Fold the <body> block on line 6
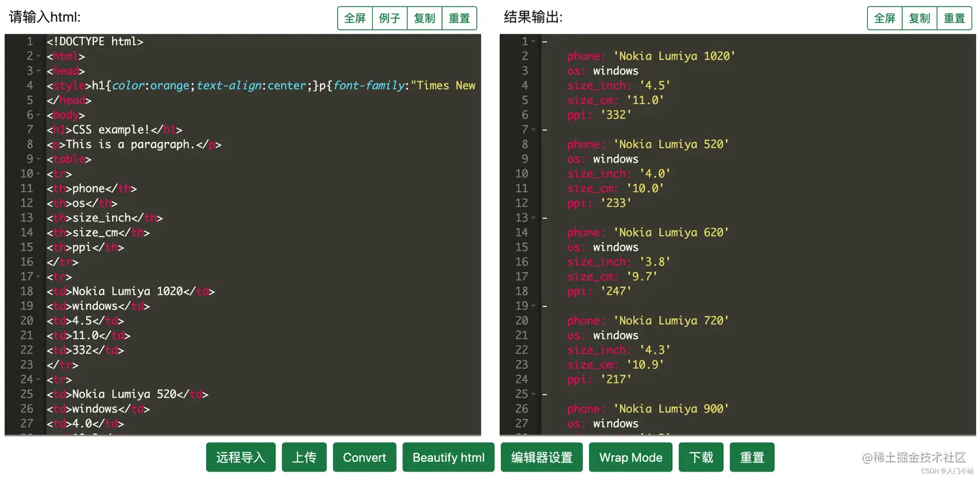The height and width of the screenshot is (478, 980). point(39,115)
